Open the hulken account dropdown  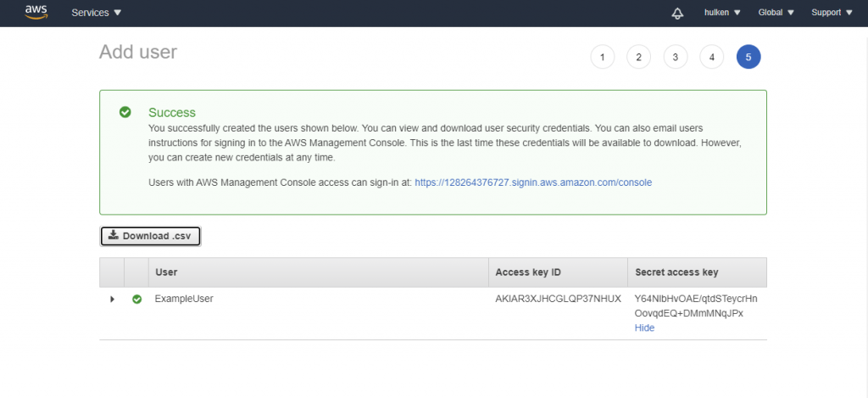pyautogui.click(x=722, y=14)
